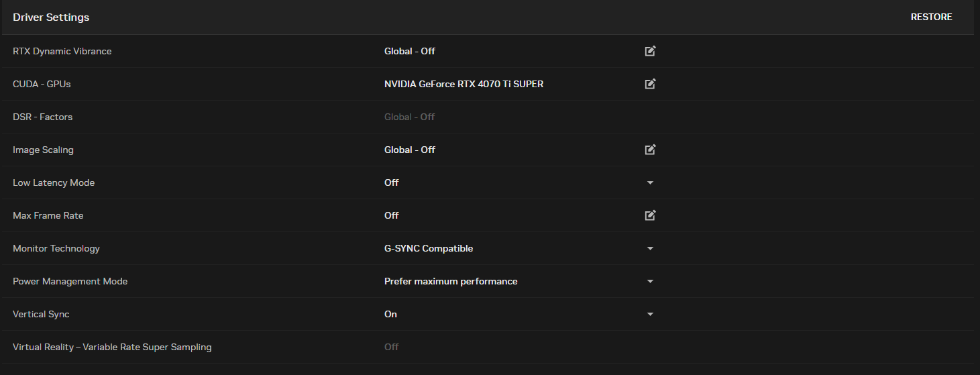980x375 pixels.
Task: Expand the Low Latency Mode dropdown arrow
Action: point(650,182)
